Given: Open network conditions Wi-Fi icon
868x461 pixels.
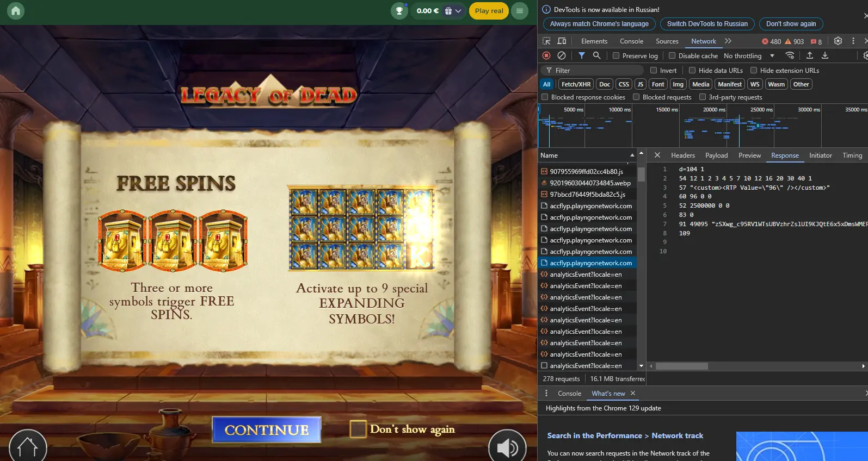Looking at the screenshot, I should (x=790, y=55).
